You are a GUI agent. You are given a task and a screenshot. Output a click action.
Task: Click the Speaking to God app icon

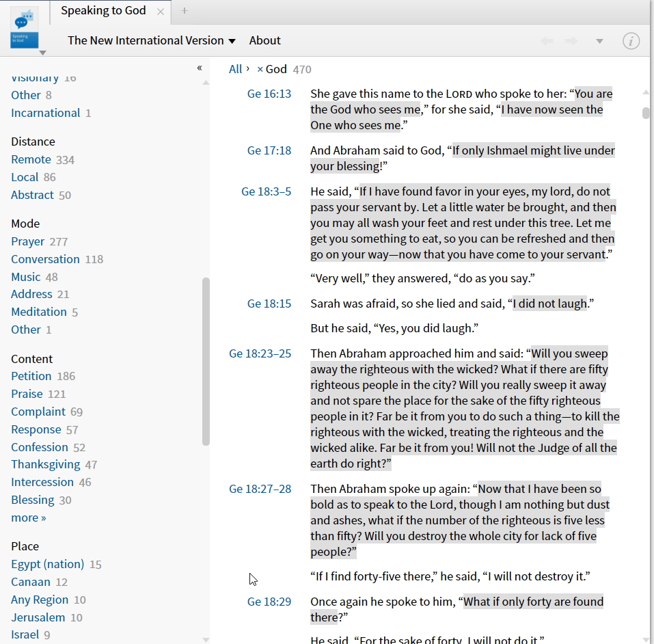point(25,29)
